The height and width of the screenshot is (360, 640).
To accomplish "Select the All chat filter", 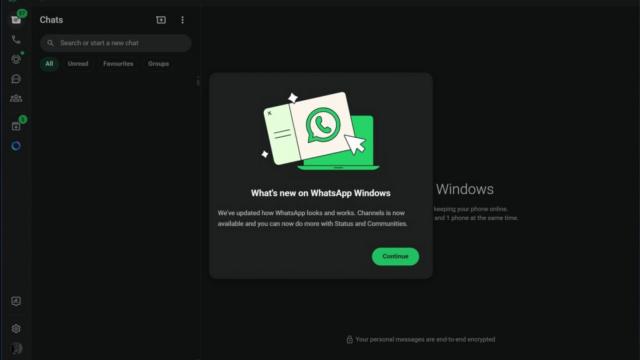I will [x=49, y=64].
